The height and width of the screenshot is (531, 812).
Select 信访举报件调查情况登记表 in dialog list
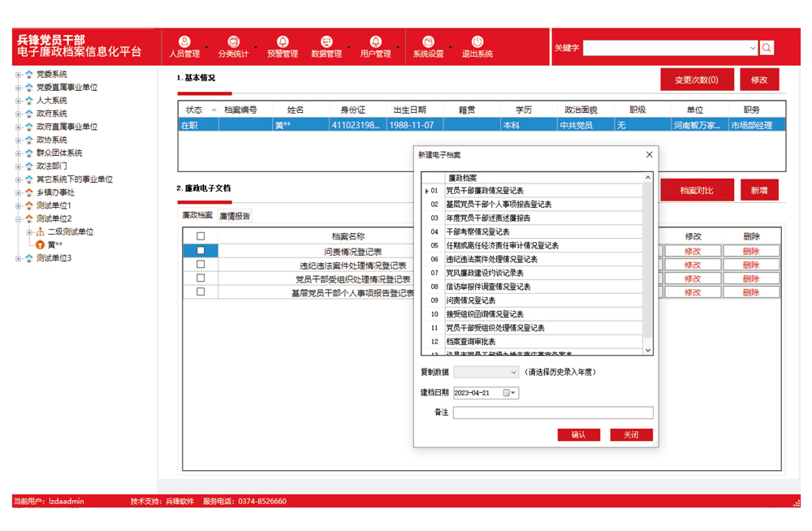pyautogui.click(x=543, y=287)
